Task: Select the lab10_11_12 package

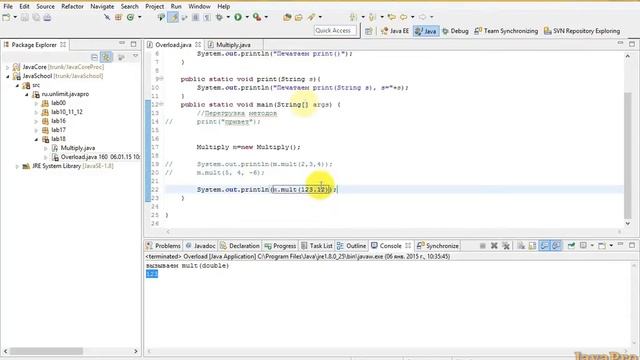Action: point(67,112)
